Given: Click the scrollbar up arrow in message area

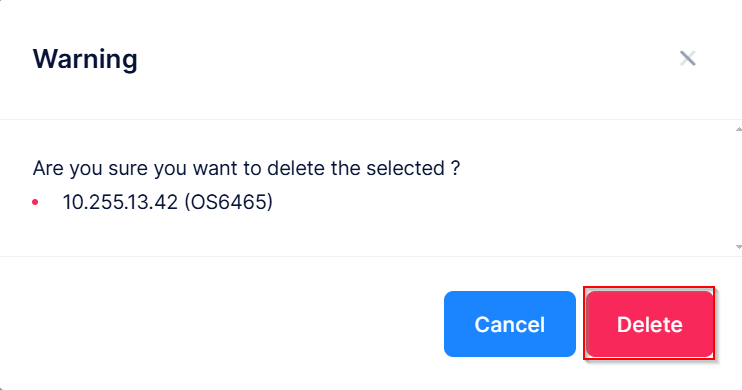Looking at the screenshot, I should [x=739, y=129].
